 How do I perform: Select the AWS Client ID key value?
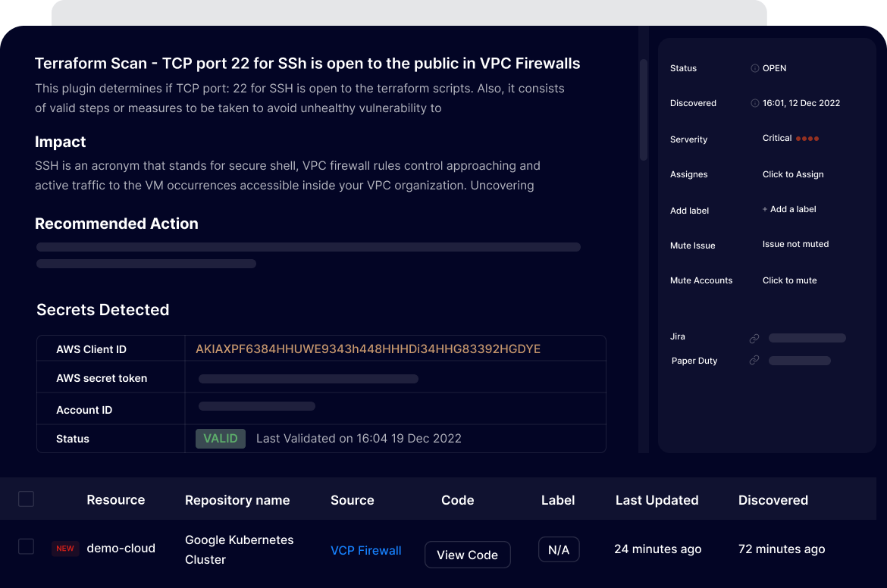tap(368, 349)
